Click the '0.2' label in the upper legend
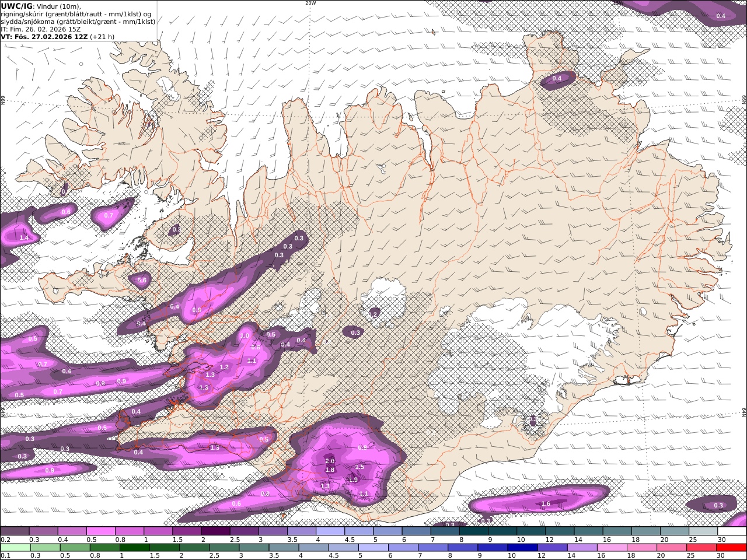The height and width of the screenshot is (560, 747). 5,540
